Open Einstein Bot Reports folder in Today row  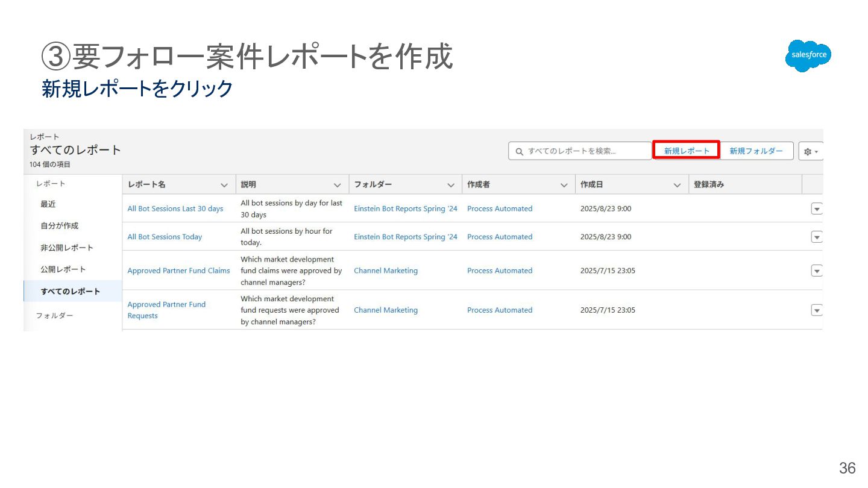point(406,237)
